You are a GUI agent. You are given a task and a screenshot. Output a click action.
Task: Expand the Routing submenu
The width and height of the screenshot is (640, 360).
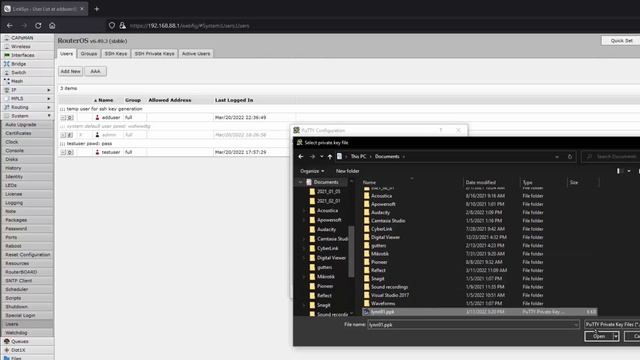pyautogui.click(x=49, y=107)
